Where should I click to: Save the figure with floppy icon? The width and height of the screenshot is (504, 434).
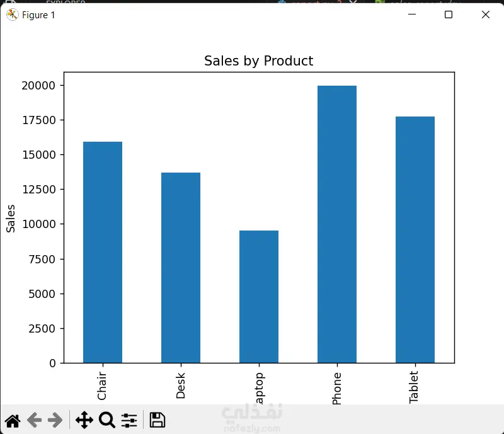pos(157,420)
